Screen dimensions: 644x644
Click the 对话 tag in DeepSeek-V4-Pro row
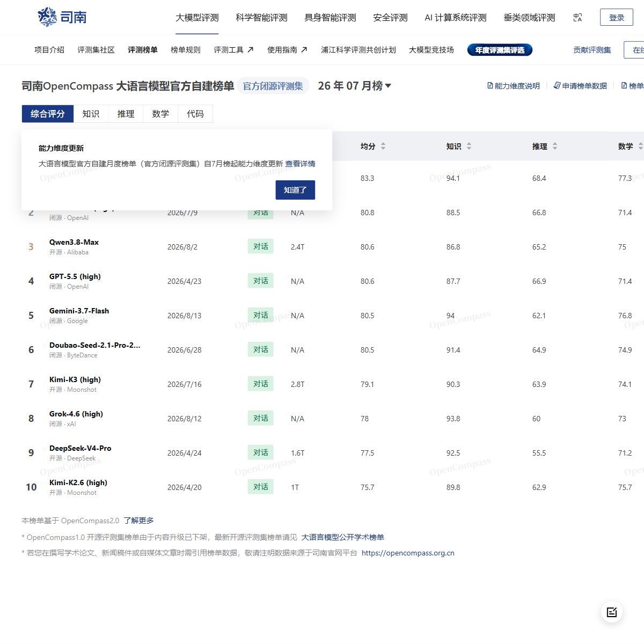pyautogui.click(x=261, y=452)
